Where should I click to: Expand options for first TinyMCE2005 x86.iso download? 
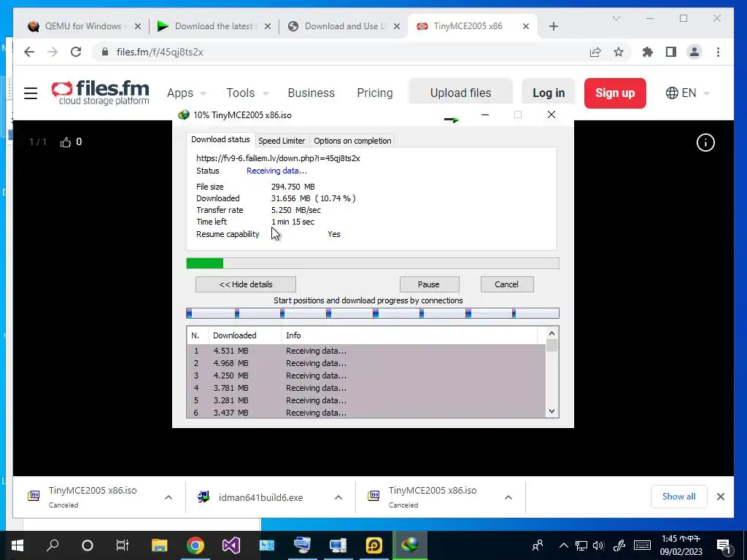point(169,497)
